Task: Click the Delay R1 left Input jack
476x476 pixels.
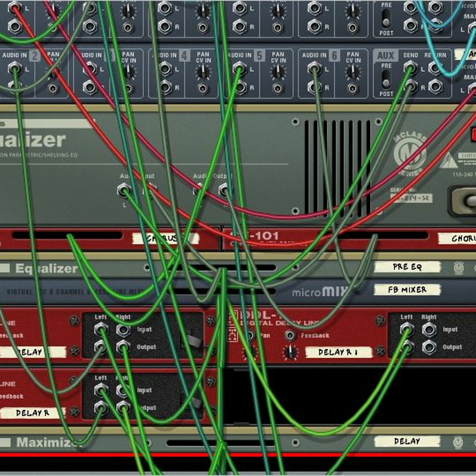Action: tap(407, 329)
